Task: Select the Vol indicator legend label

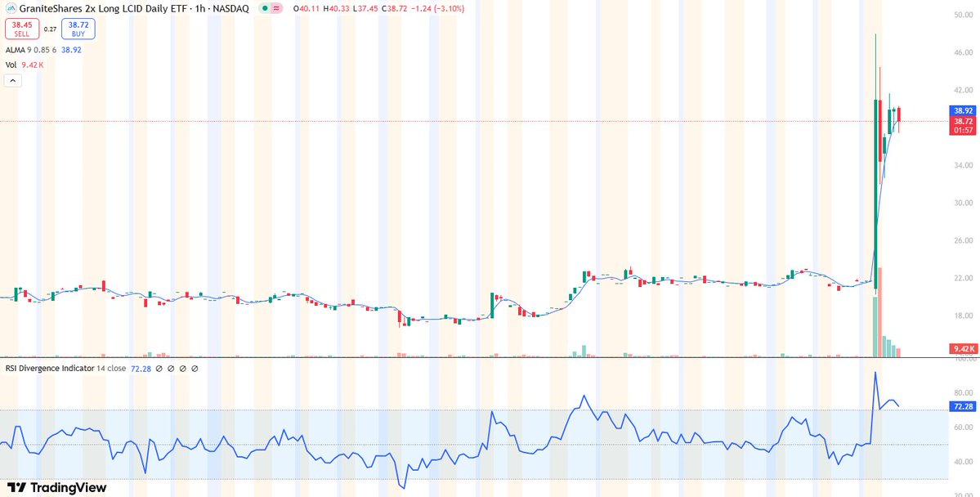Action: [x=11, y=65]
